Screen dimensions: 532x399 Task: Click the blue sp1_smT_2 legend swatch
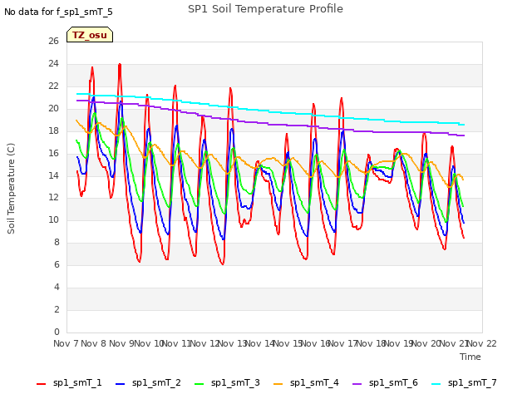pos(120,384)
